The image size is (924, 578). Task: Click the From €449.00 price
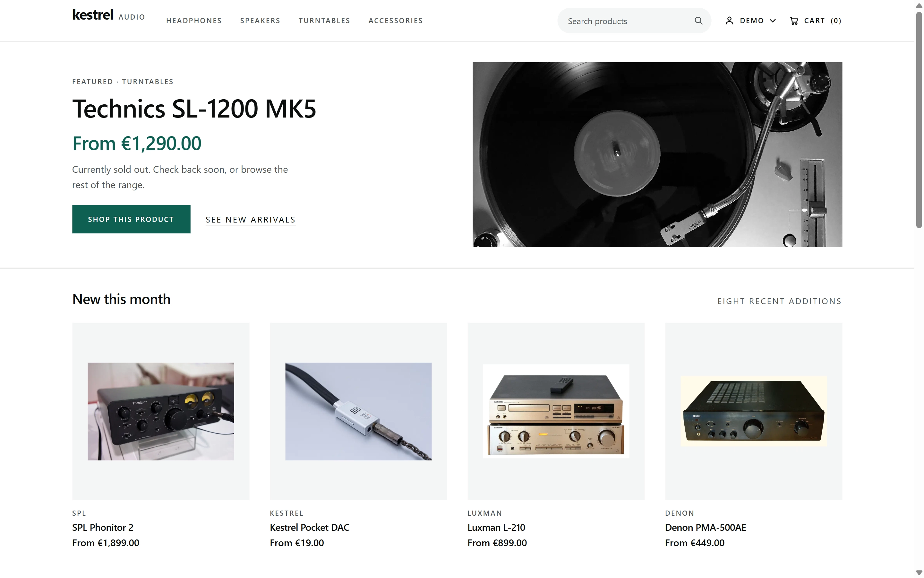pos(695,543)
